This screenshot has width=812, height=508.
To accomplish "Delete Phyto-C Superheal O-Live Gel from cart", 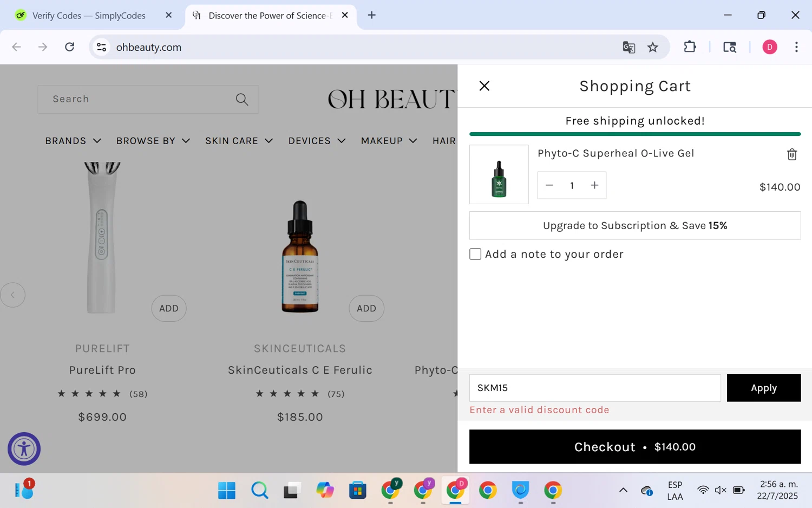I will click(791, 154).
